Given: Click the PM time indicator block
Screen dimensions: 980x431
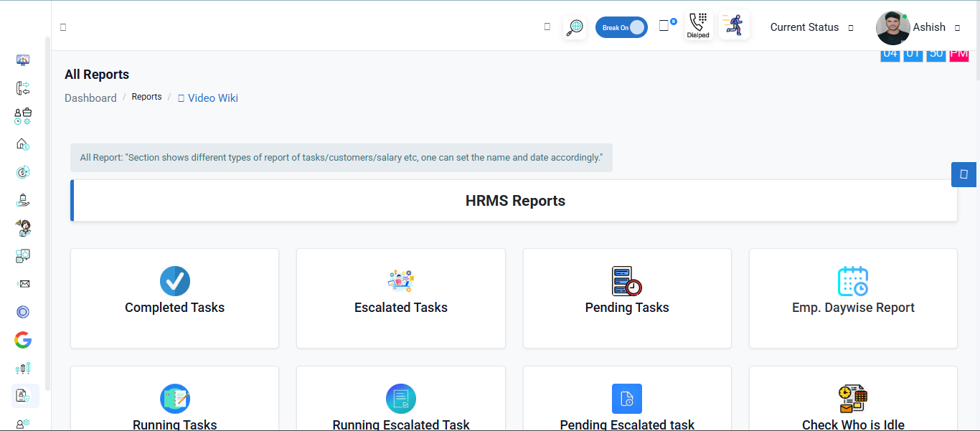Looking at the screenshot, I should click(x=958, y=52).
